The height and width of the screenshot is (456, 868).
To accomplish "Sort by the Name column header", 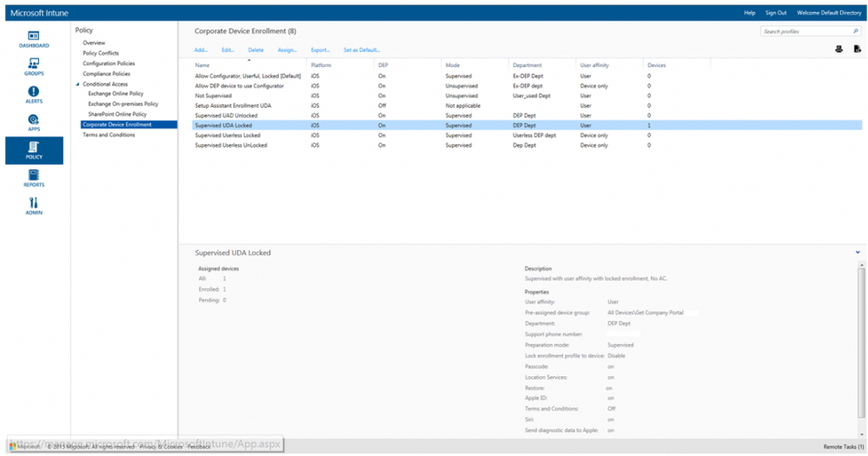I will (x=202, y=65).
